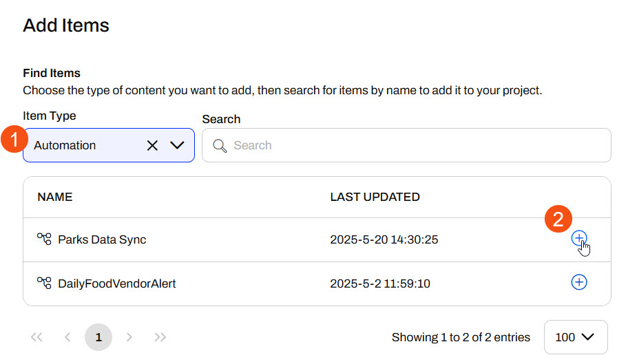Click the Parks Data Sync automation icon
The width and height of the screenshot is (617, 364).
pyautogui.click(x=44, y=239)
